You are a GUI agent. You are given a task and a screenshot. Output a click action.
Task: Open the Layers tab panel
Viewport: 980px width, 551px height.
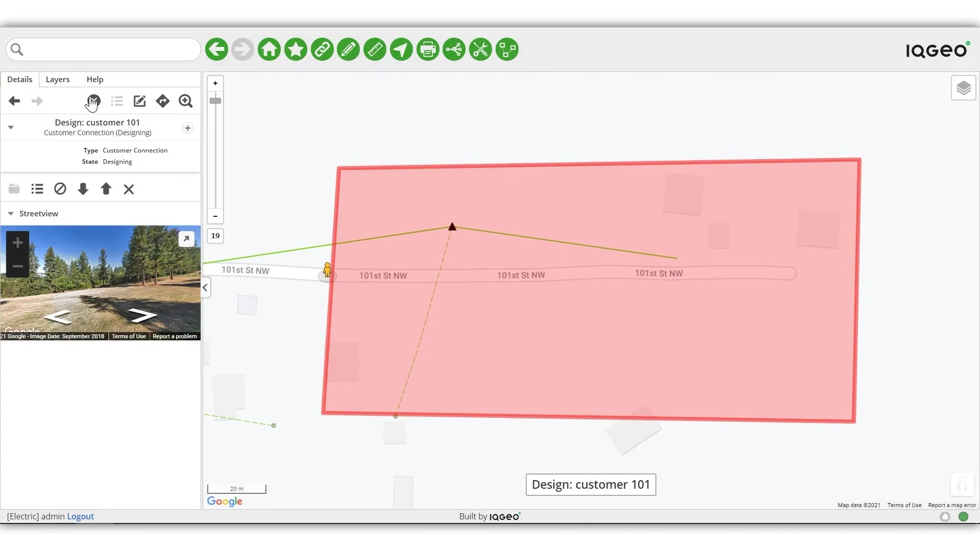tap(57, 79)
